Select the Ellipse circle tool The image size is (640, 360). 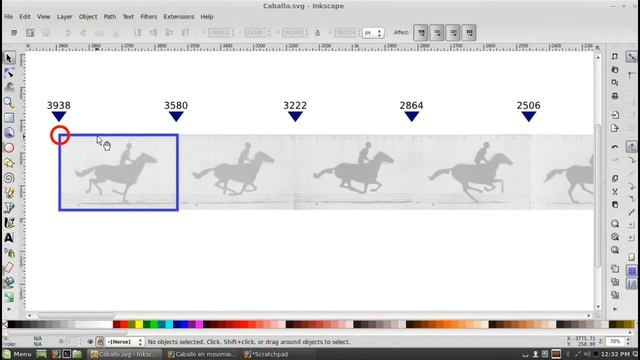(x=9, y=148)
